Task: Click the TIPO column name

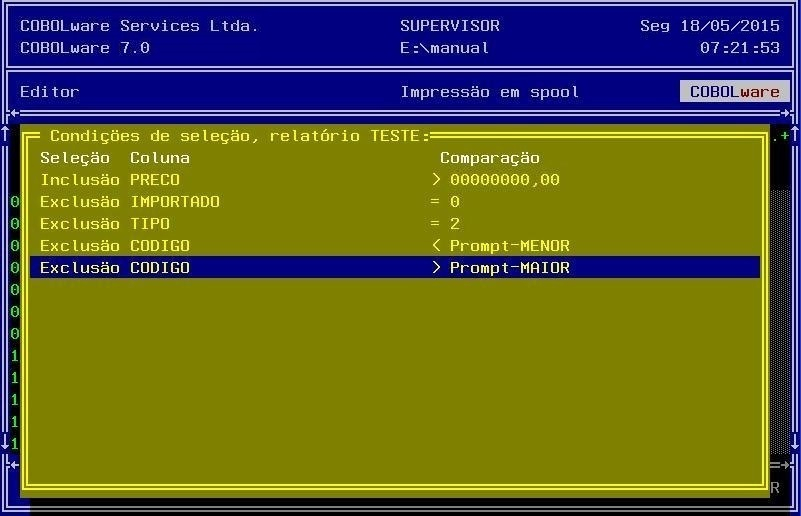Action: [x=150, y=224]
